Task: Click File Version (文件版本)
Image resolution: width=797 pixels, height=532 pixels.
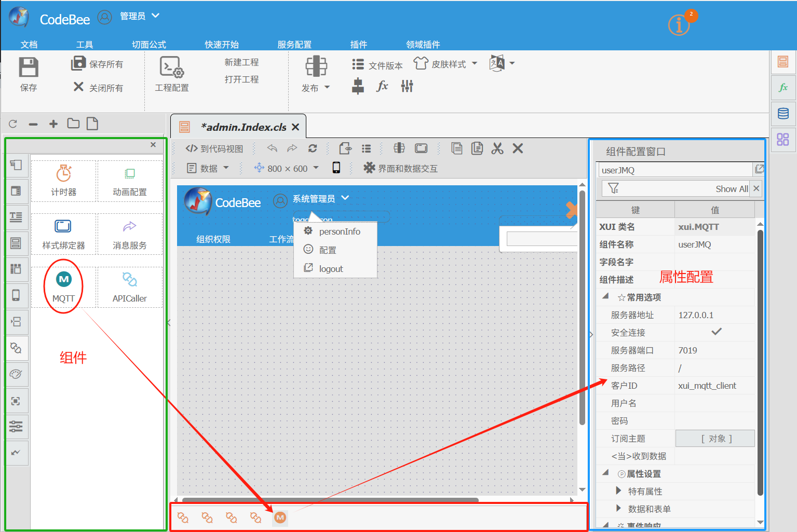Action: (377, 65)
